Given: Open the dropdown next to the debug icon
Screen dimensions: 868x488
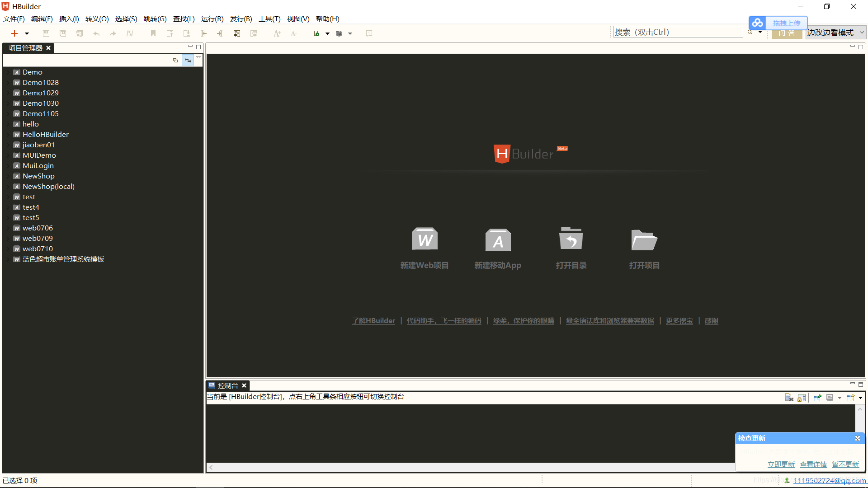Looking at the screenshot, I should point(350,34).
